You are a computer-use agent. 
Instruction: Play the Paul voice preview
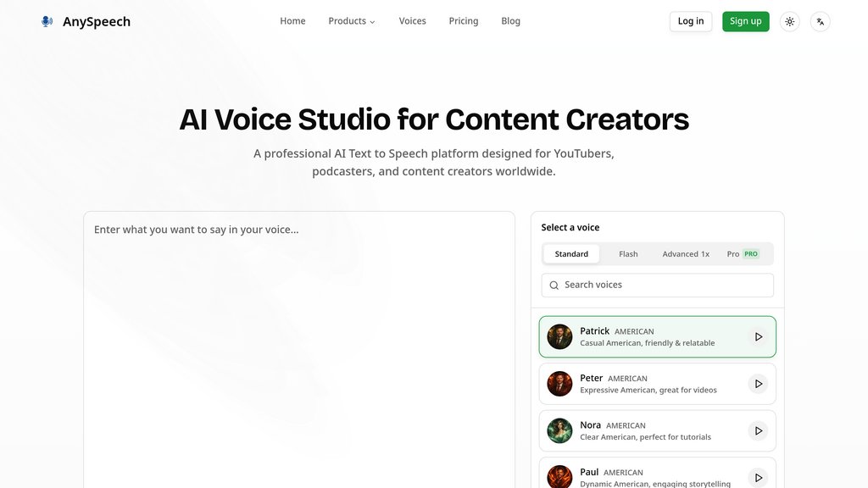click(x=759, y=478)
